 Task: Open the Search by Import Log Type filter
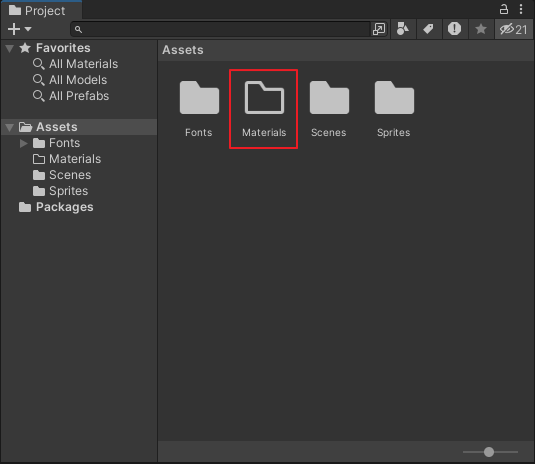click(x=454, y=29)
